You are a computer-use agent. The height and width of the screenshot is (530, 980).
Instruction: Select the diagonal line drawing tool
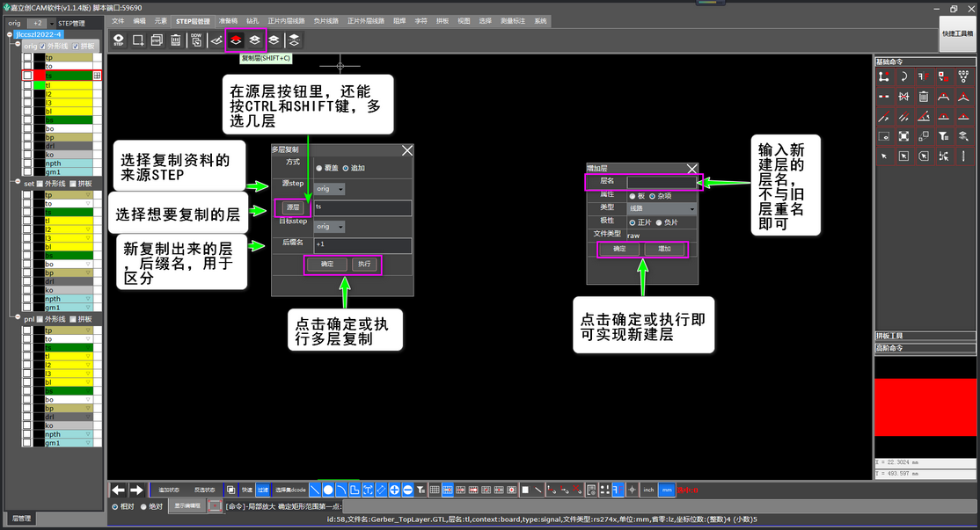pyautogui.click(x=315, y=490)
